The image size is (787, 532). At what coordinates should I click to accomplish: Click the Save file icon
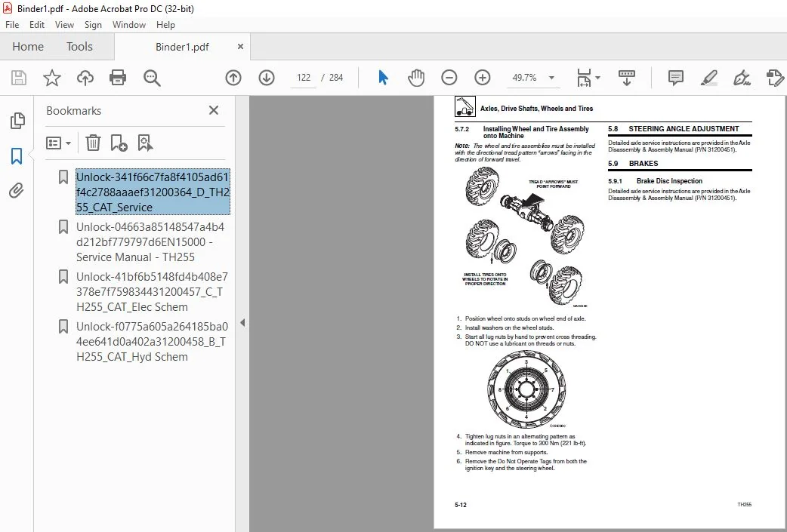click(x=19, y=78)
